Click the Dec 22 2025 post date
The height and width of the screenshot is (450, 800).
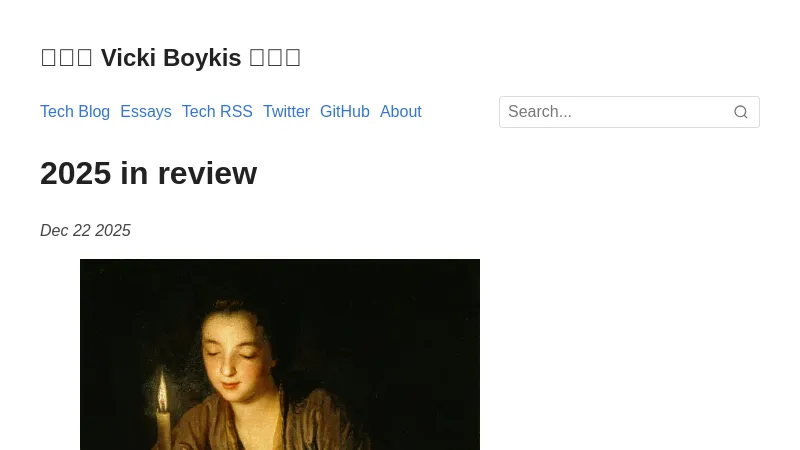[x=85, y=231]
